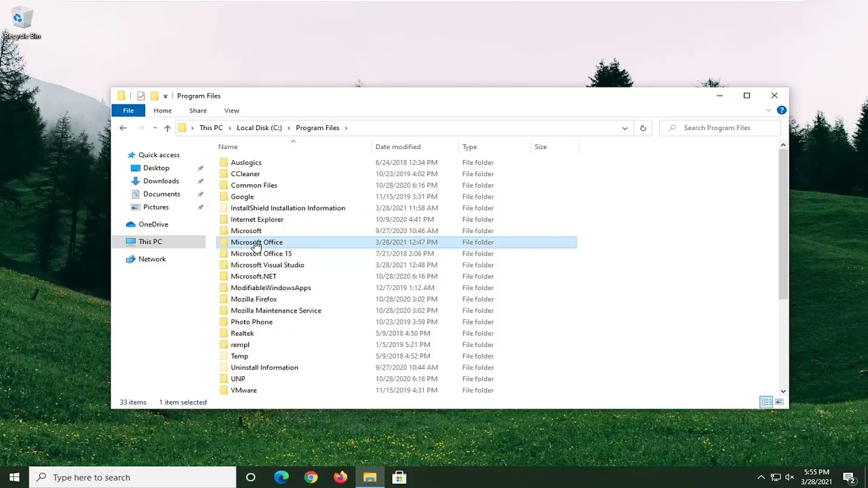Open the address bar history dropdown
The height and width of the screenshot is (488, 868).
[625, 128]
